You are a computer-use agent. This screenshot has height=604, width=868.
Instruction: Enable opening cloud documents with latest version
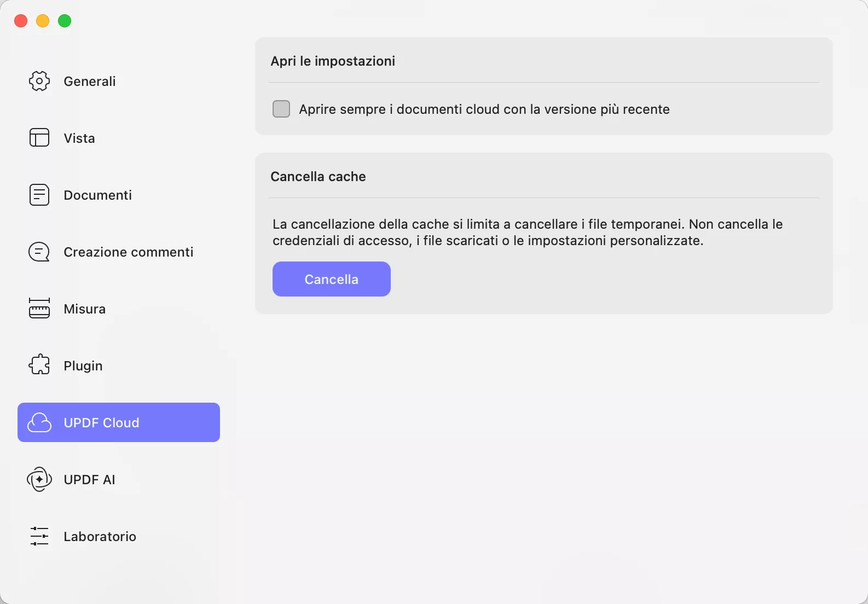click(x=281, y=109)
